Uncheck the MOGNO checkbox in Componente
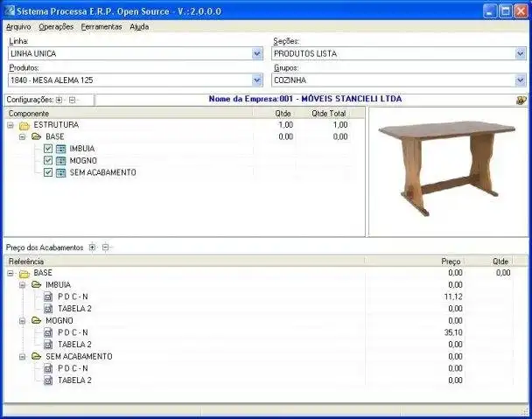Screen dimensions: 532x419 [x=48, y=160]
